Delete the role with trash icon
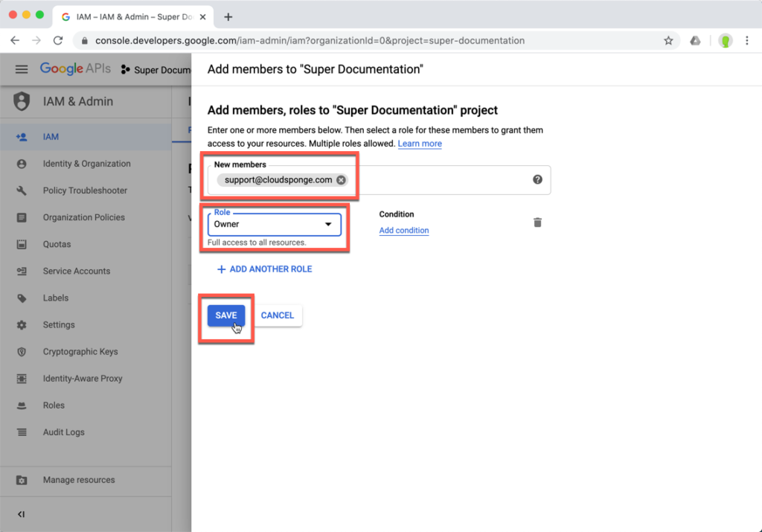Image resolution: width=762 pixels, height=532 pixels. click(537, 222)
